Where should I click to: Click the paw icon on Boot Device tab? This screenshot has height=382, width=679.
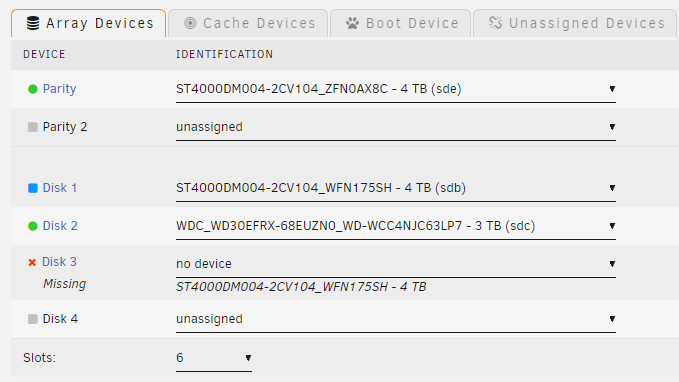click(x=352, y=23)
